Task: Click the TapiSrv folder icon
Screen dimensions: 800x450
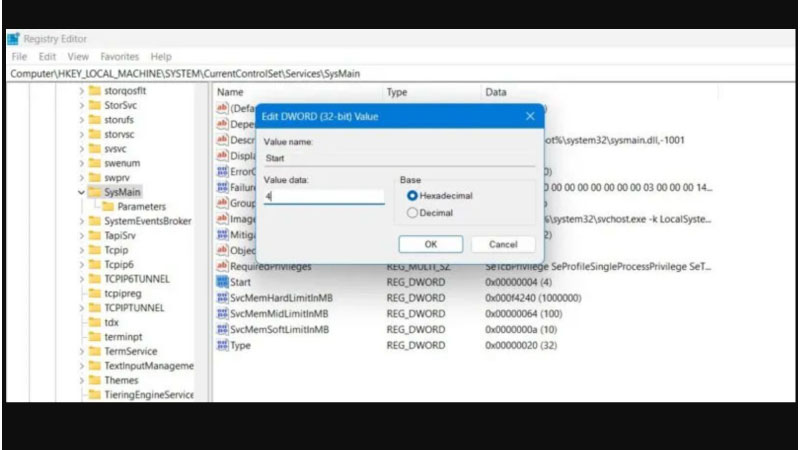Action: (x=95, y=236)
